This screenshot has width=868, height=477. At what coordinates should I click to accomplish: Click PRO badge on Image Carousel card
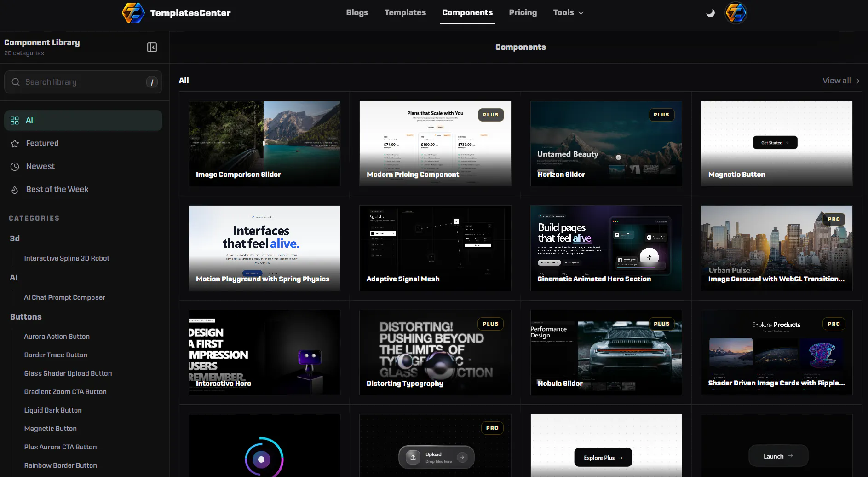[x=834, y=219]
